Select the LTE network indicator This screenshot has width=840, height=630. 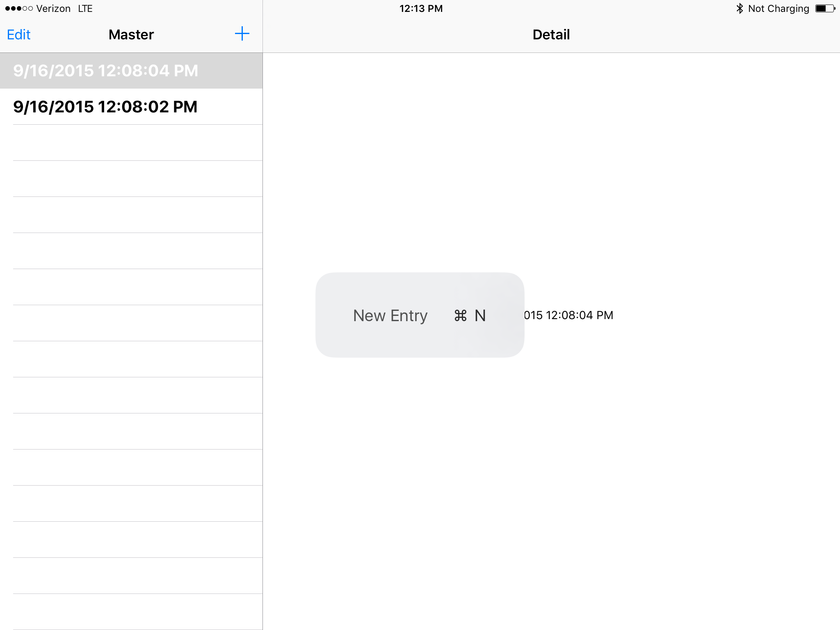click(85, 8)
